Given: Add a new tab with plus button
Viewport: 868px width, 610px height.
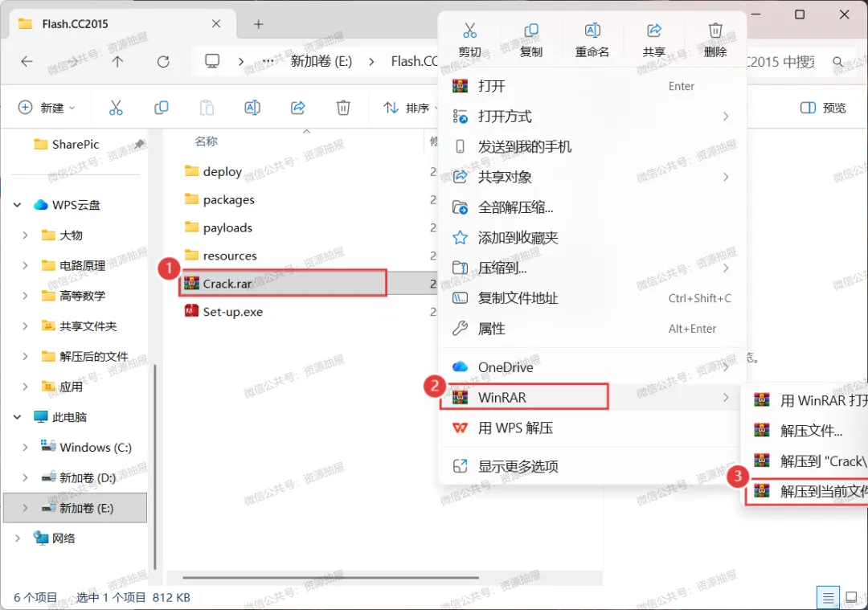Looking at the screenshot, I should coord(258,24).
